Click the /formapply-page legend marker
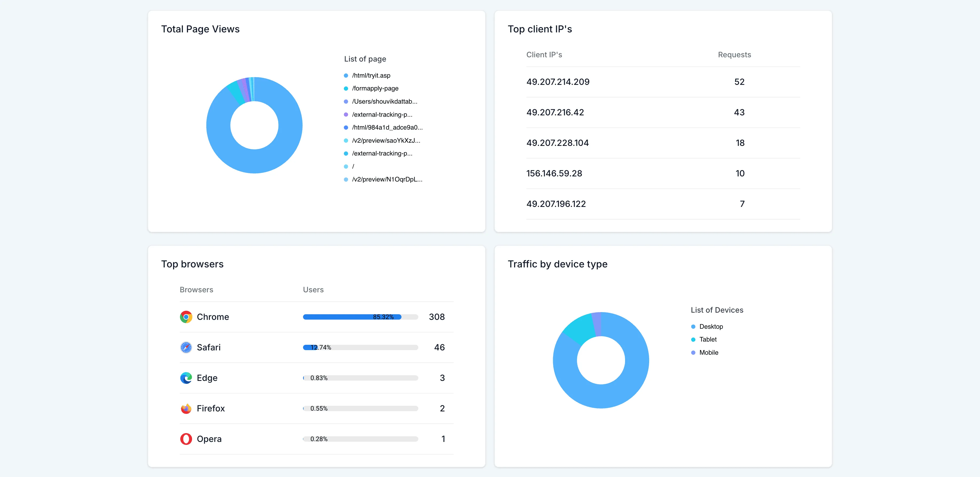The height and width of the screenshot is (477, 980). point(346,88)
